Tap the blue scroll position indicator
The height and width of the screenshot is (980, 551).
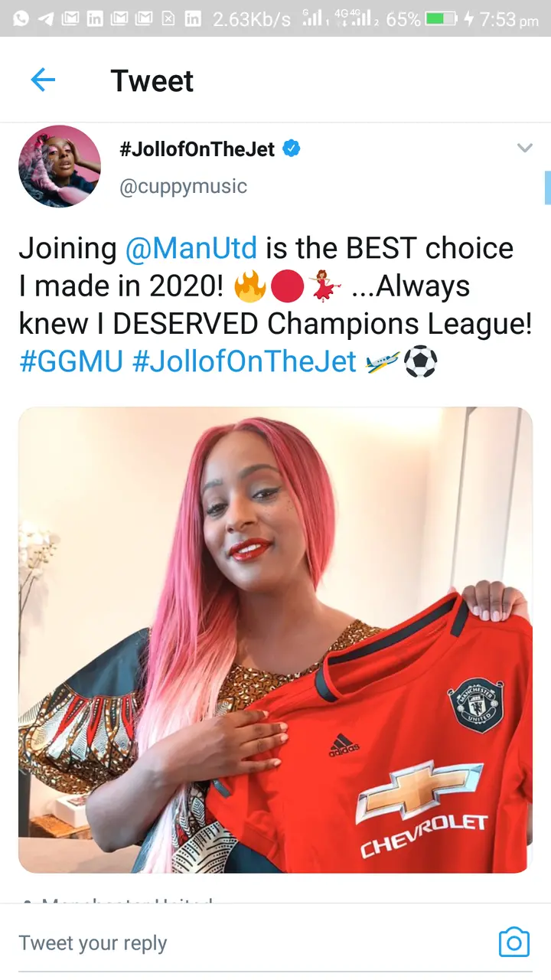(547, 188)
